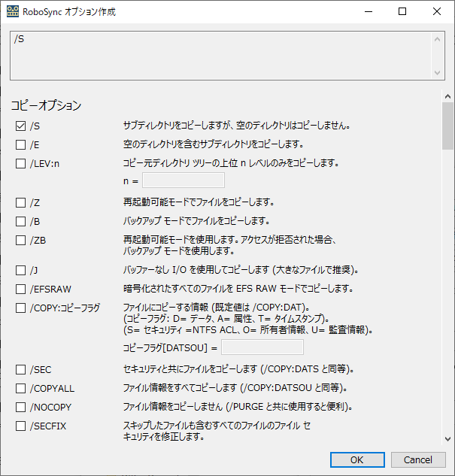Enable the /EFSRAW checkbox

(x=20, y=289)
